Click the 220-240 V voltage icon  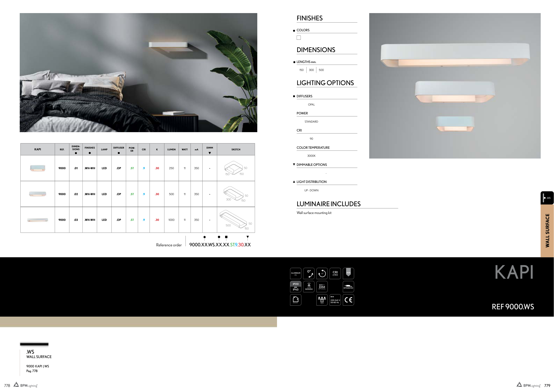click(335, 300)
